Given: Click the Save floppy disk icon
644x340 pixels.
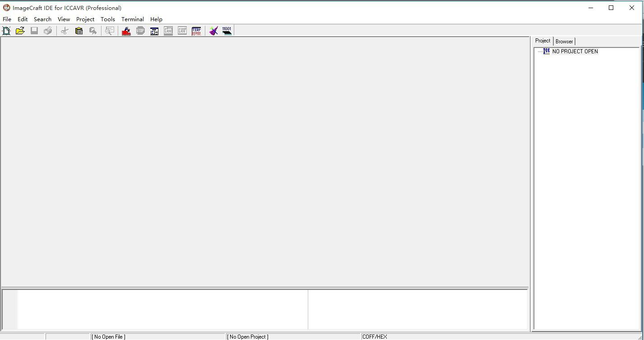Looking at the screenshot, I should (34, 31).
